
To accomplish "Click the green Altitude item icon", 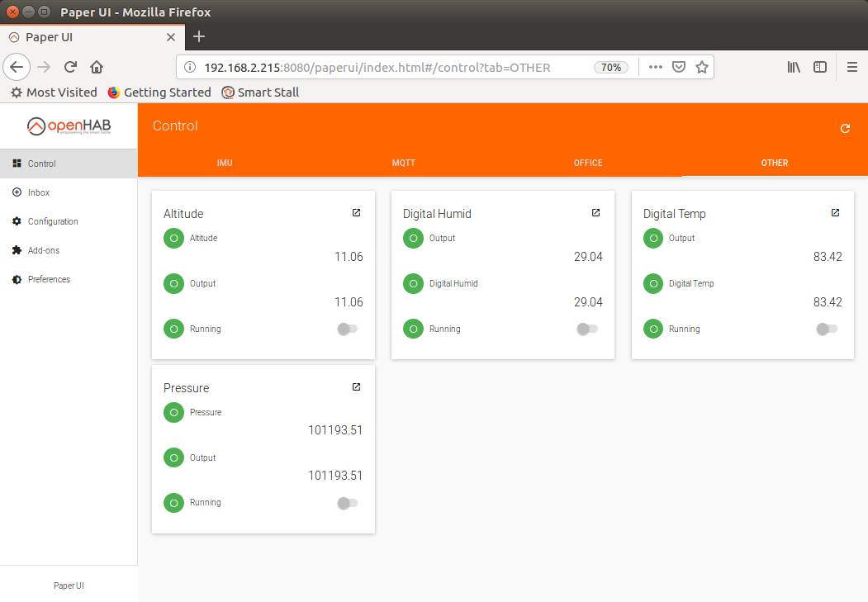I will tap(173, 239).
